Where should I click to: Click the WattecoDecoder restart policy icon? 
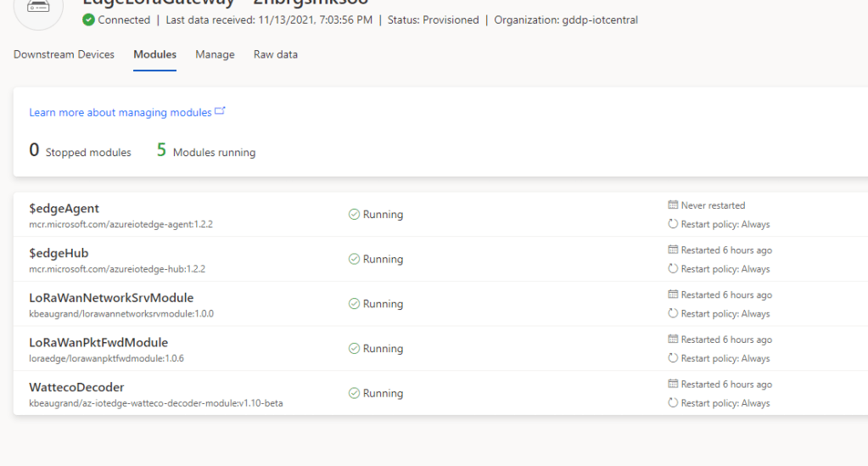[x=673, y=403]
